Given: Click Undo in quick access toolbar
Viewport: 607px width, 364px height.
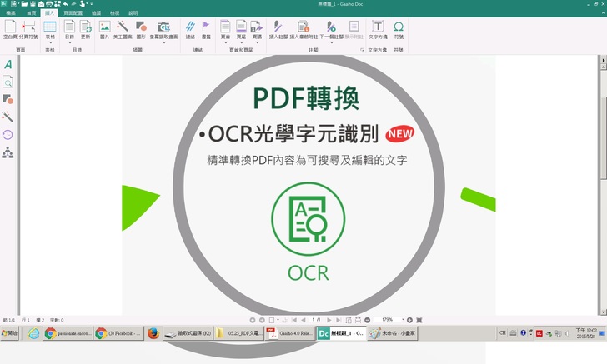Looking at the screenshot, I should [65, 4].
